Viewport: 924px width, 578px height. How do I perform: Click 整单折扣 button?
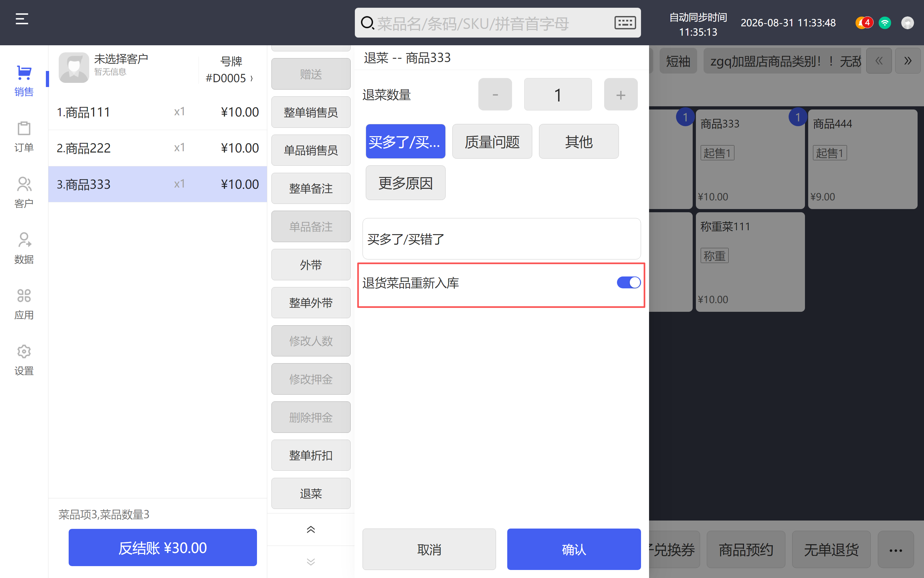click(x=311, y=455)
